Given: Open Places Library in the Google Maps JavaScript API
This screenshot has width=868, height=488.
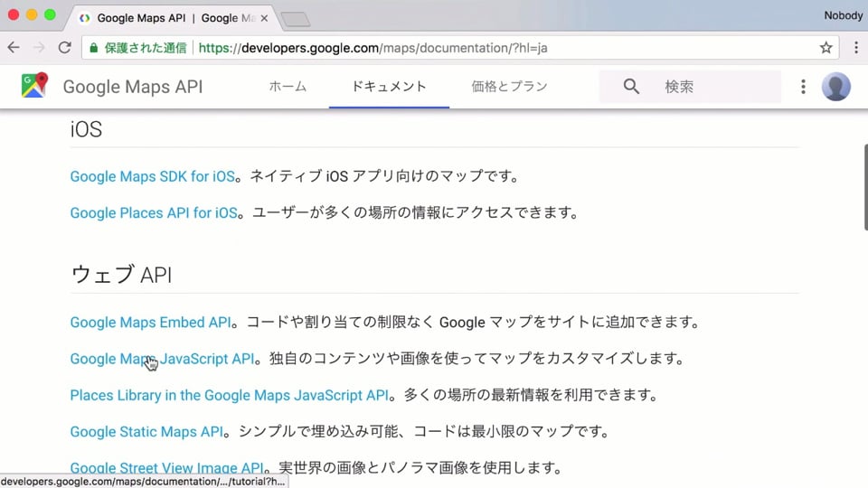Looking at the screenshot, I should click(x=229, y=396).
